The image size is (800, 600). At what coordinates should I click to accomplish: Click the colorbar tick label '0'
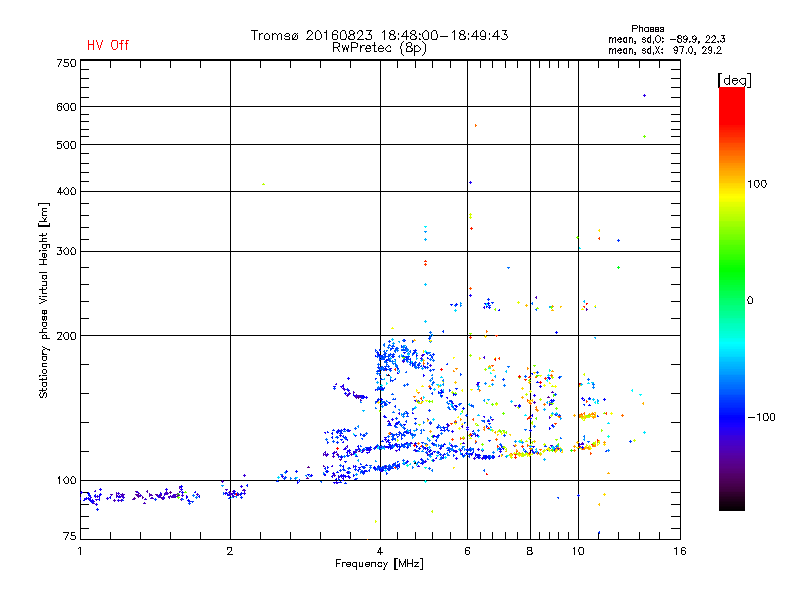click(749, 301)
